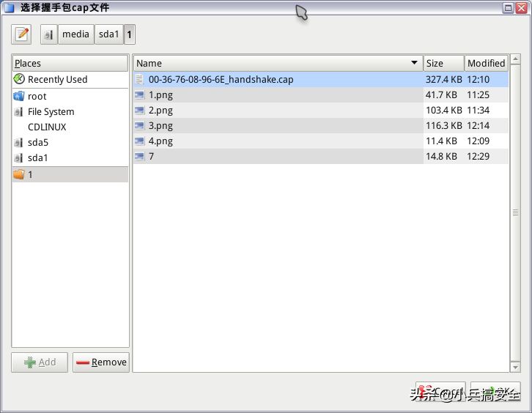Click the 116.3 KB size cell
Image resolution: width=532 pixels, height=413 pixels.
(x=444, y=125)
